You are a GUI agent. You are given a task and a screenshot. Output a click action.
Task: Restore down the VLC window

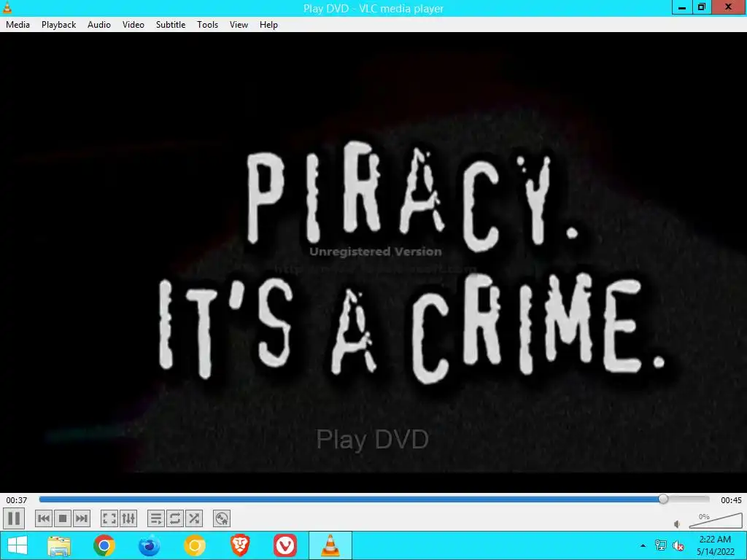click(701, 7)
